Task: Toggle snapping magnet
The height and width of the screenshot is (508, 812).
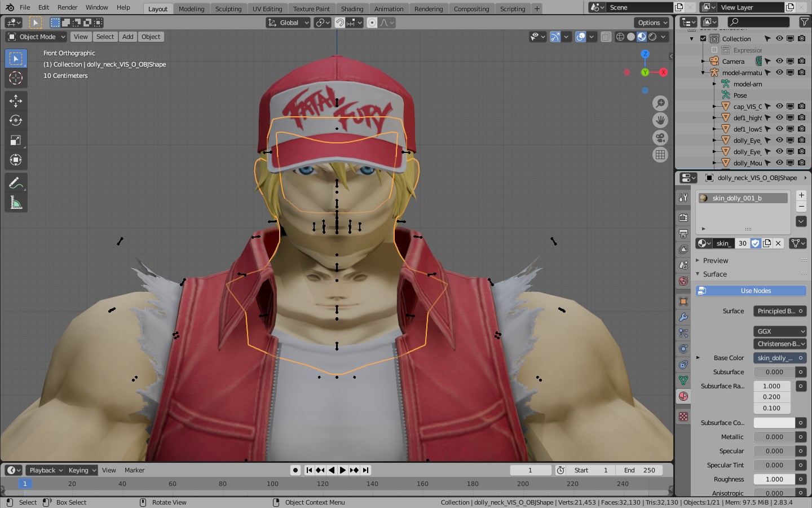Action: (x=340, y=23)
